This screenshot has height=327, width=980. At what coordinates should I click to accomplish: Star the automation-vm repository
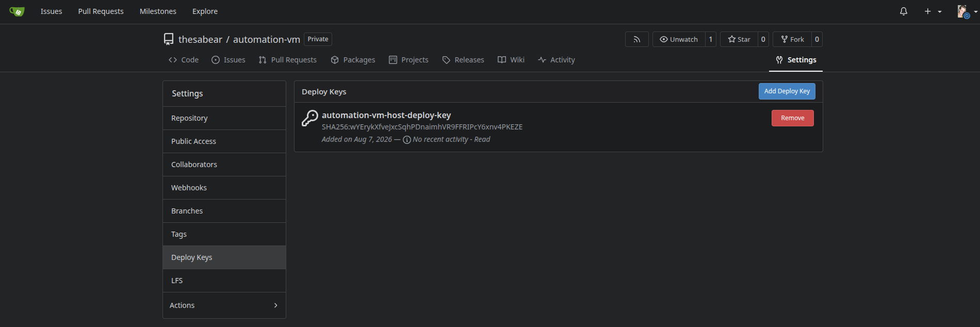[x=739, y=39]
